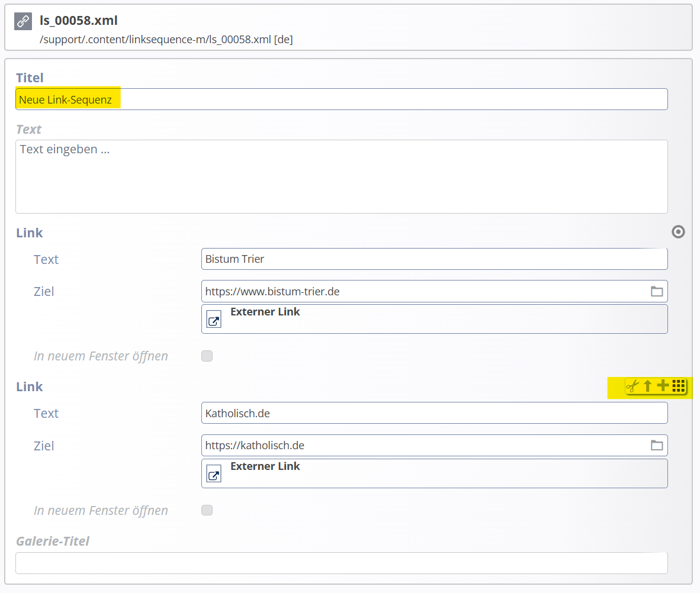The image size is (700, 593).
Task: Click the second 'In neuem Fenster öffnen' label
Action: [101, 511]
